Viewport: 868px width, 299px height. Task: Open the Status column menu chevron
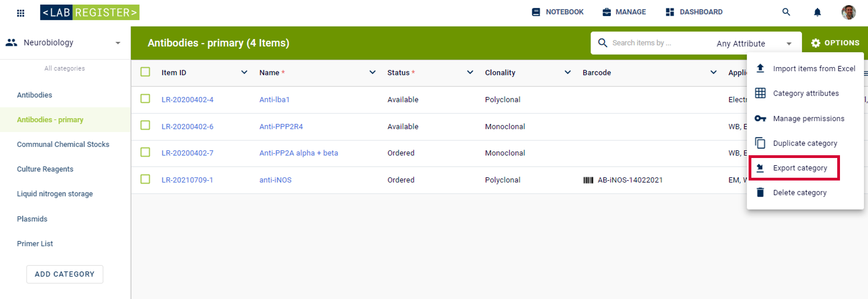pyautogui.click(x=470, y=72)
